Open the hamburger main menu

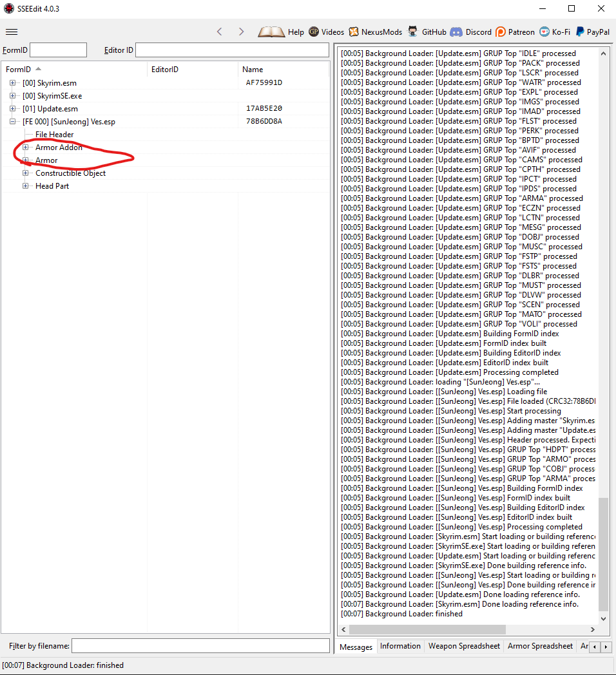[12, 32]
